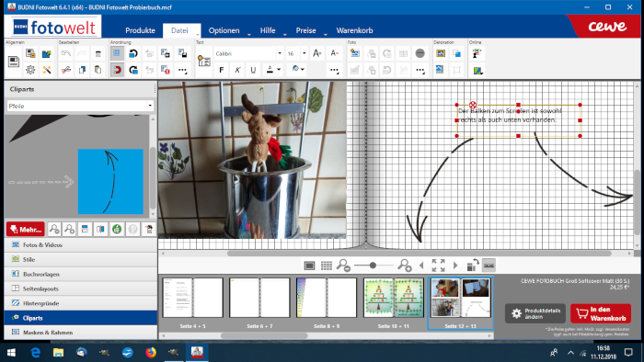Switch to the Produkte tab

[140, 30]
